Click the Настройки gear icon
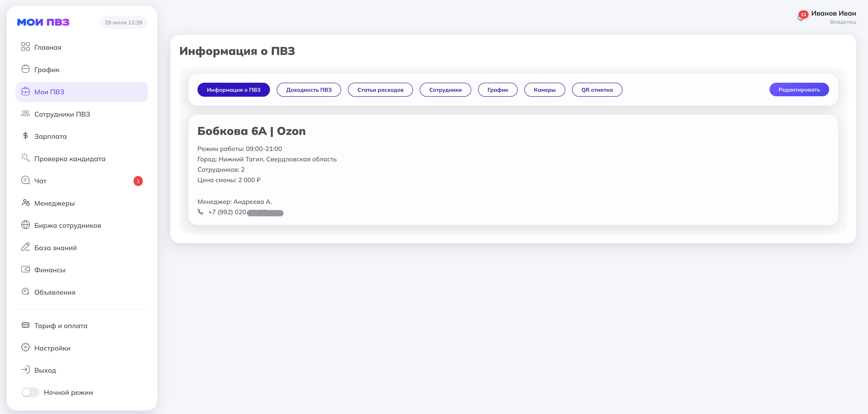868x414 pixels. tap(26, 347)
